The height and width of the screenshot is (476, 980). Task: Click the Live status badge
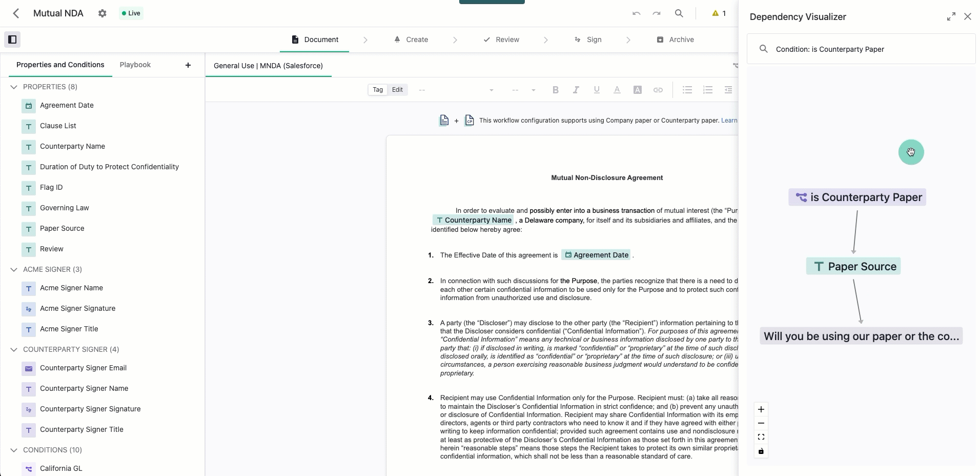131,13
